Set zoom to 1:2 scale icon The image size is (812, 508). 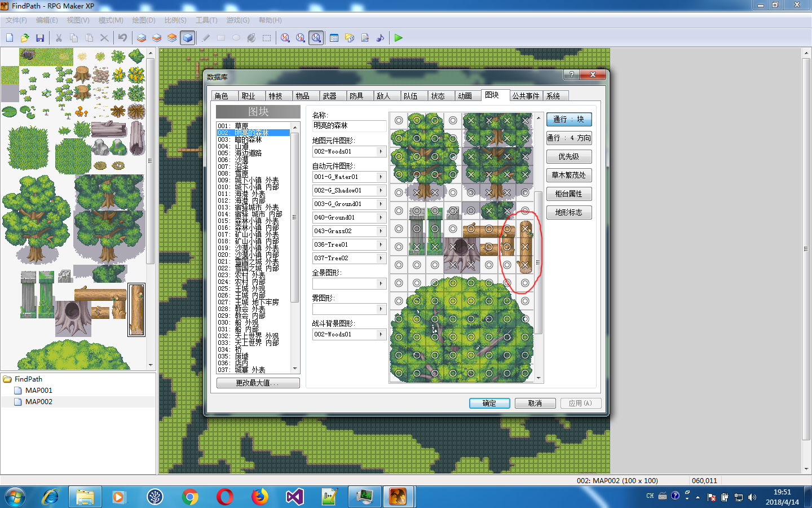coord(301,38)
